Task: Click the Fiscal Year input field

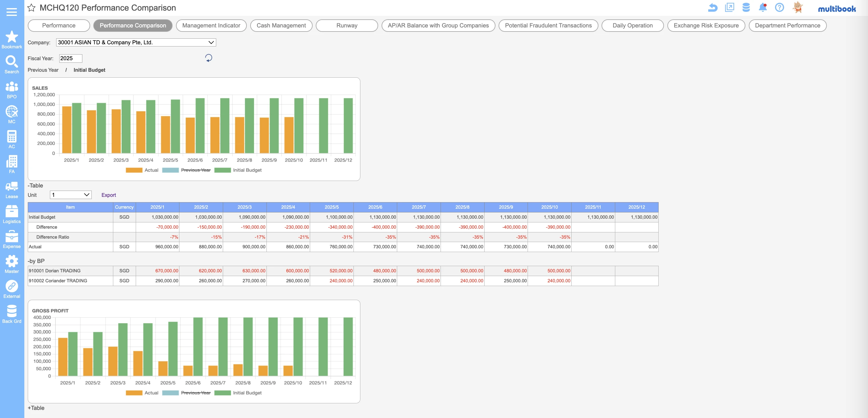Action: [x=71, y=58]
